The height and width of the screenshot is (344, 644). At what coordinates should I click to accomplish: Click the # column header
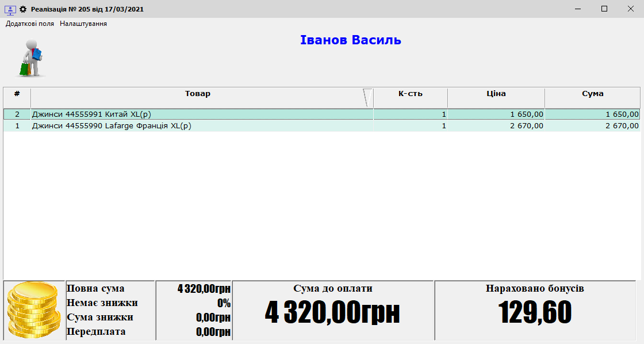click(17, 94)
